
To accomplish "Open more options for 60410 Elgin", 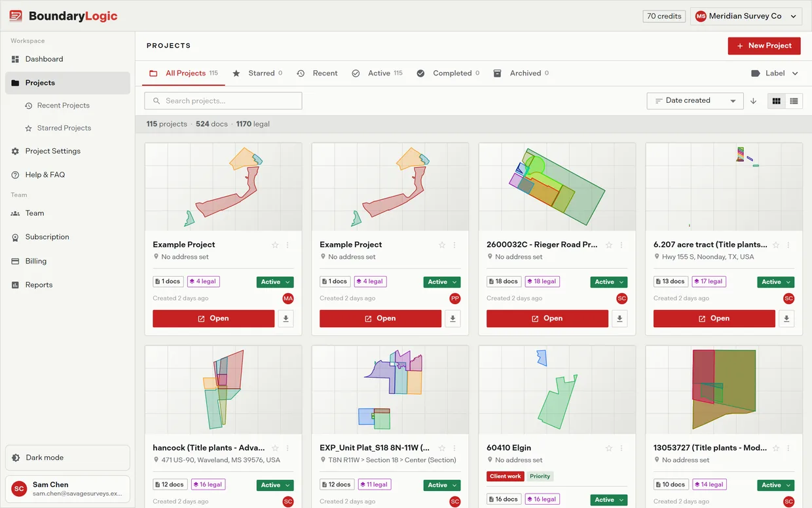I will (621, 448).
